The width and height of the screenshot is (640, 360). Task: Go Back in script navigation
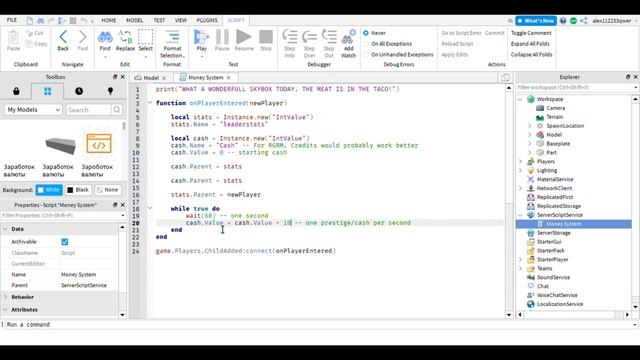pos(63,37)
